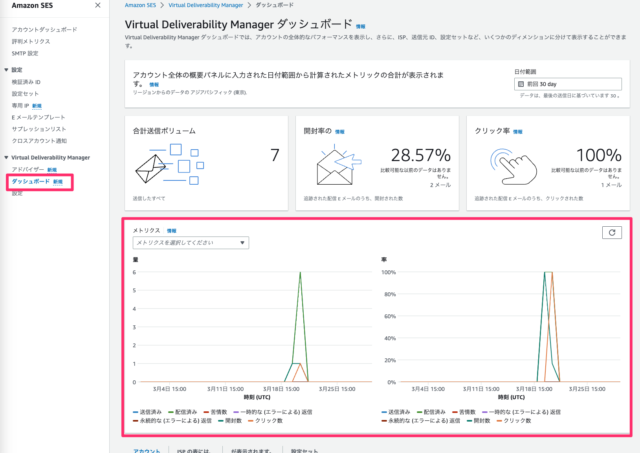Open 設定 under Virtual Deliverability Manager

pos(17,193)
